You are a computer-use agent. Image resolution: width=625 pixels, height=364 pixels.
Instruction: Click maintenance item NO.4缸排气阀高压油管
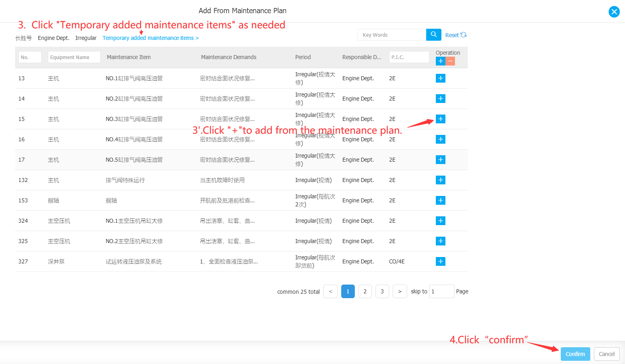(134, 139)
